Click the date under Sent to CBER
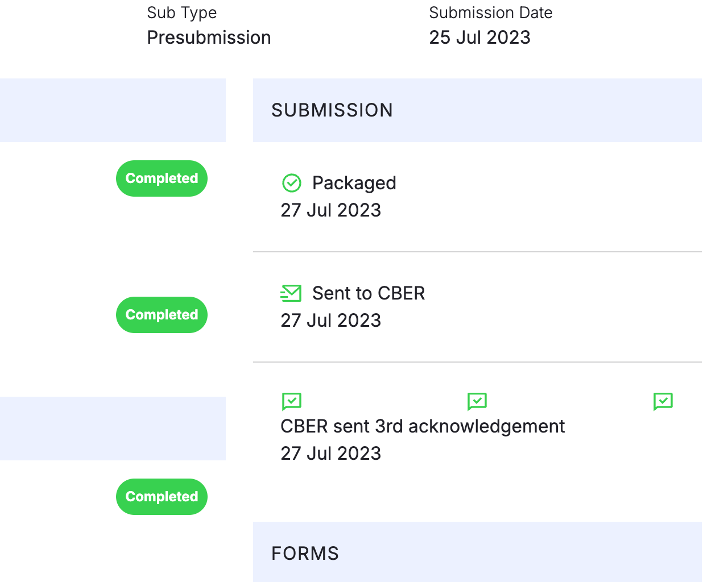 click(x=330, y=321)
